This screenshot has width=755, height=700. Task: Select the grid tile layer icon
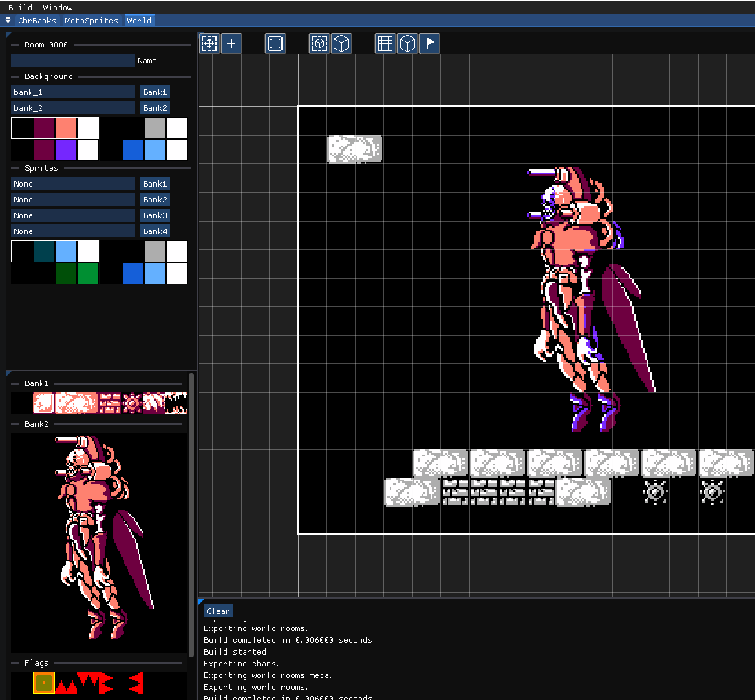(x=385, y=44)
